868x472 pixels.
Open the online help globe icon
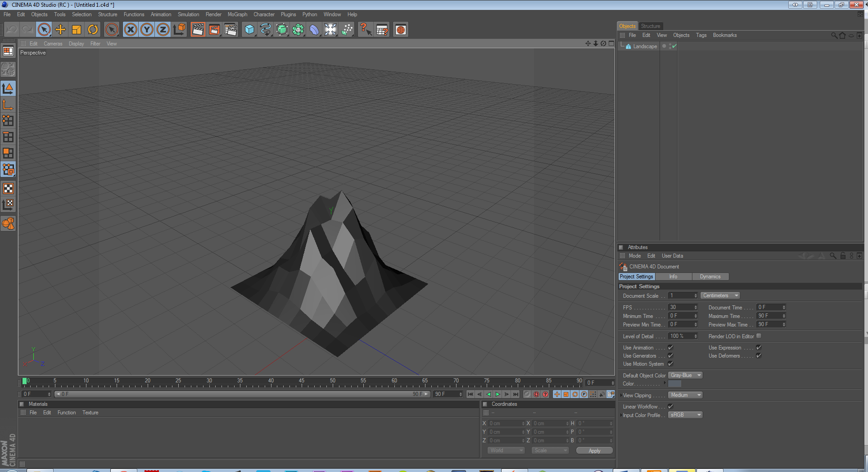[x=401, y=30]
